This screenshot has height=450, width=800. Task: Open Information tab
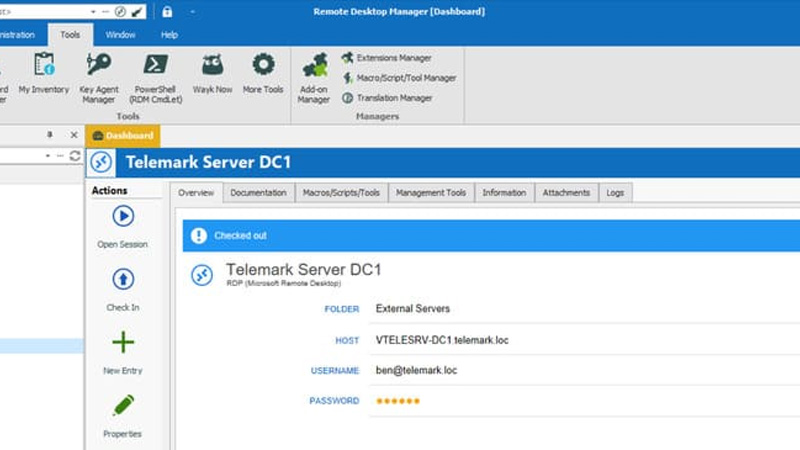click(x=504, y=193)
